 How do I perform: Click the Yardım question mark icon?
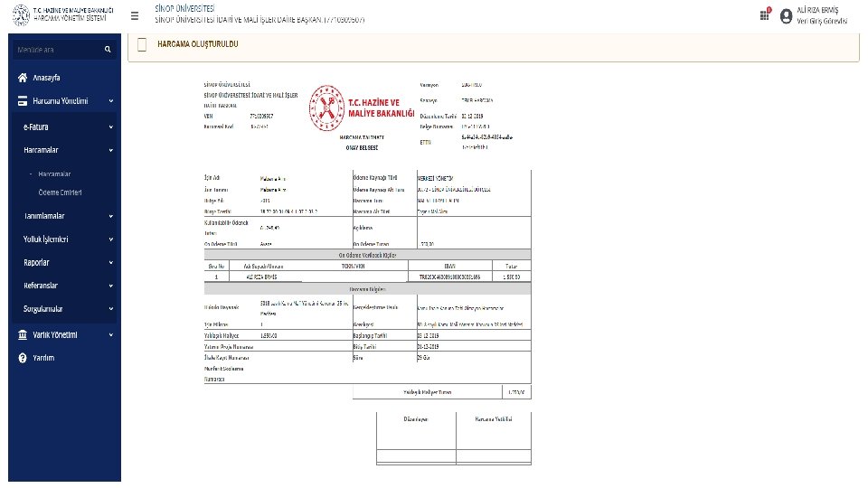point(23,358)
